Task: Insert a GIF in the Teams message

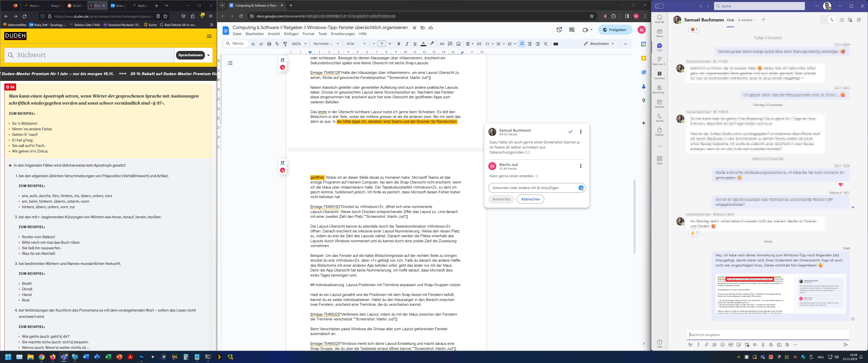Action: [731, 345]
